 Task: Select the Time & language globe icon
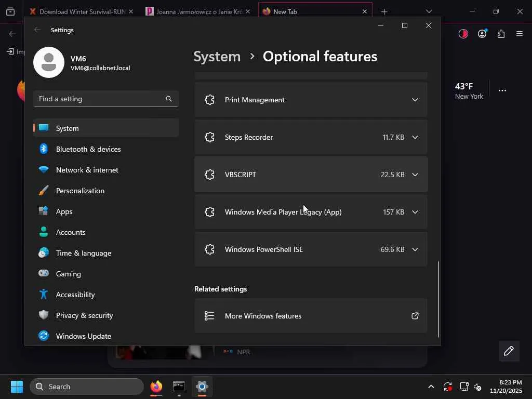(x=44, y=253)
